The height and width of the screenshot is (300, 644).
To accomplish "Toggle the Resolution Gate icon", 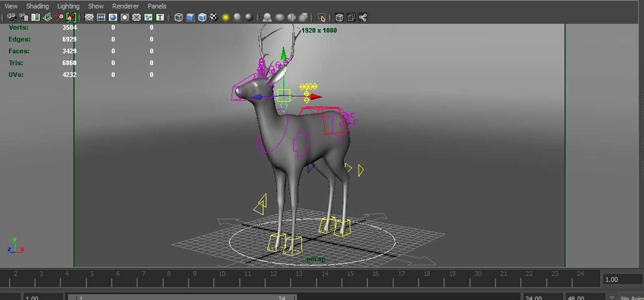I will click(x=113, y=17).
